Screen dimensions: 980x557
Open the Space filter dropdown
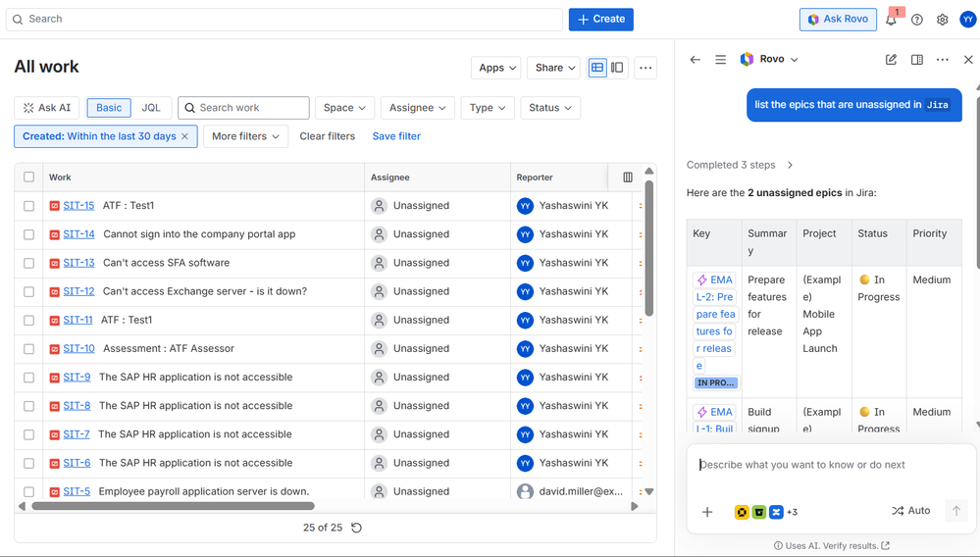point(344,108)
